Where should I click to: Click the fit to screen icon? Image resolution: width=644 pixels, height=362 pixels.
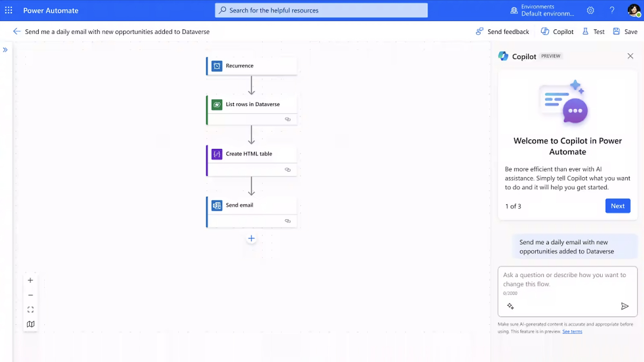(30, 310)
